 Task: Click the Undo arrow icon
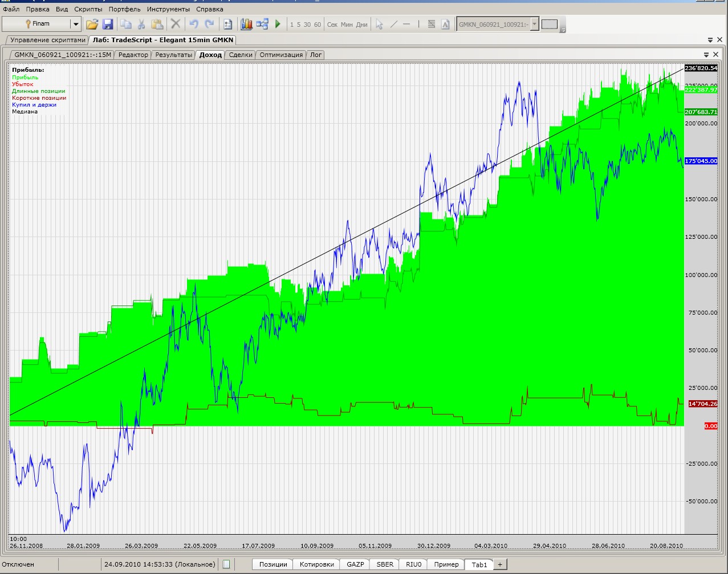coord(194,24)
